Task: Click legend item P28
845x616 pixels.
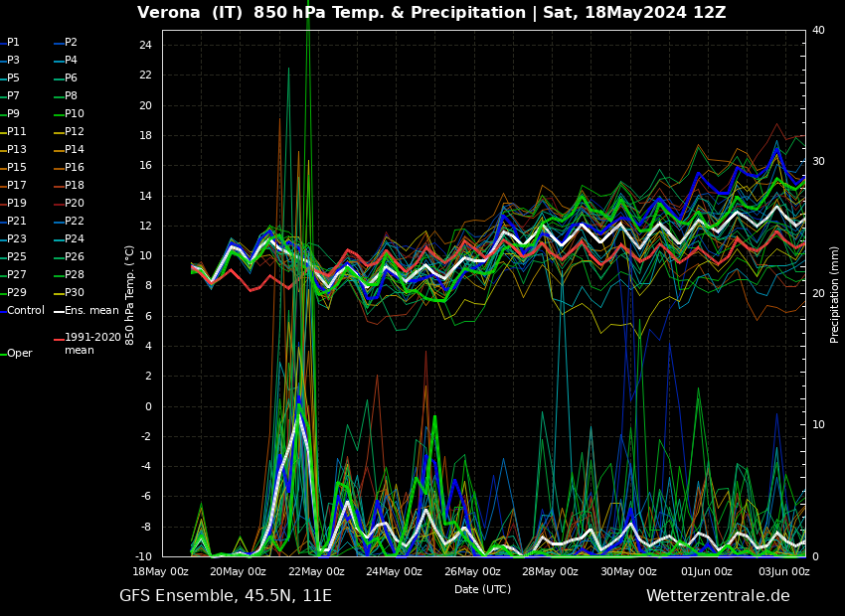Action: (69, 274)
